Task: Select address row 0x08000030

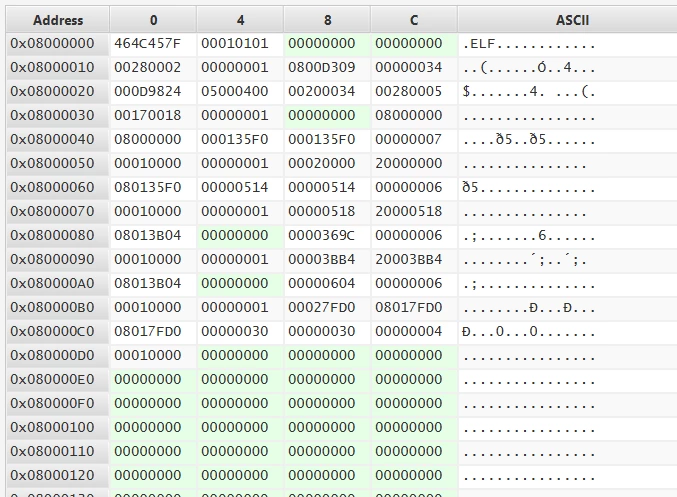Action: [52, 115]
